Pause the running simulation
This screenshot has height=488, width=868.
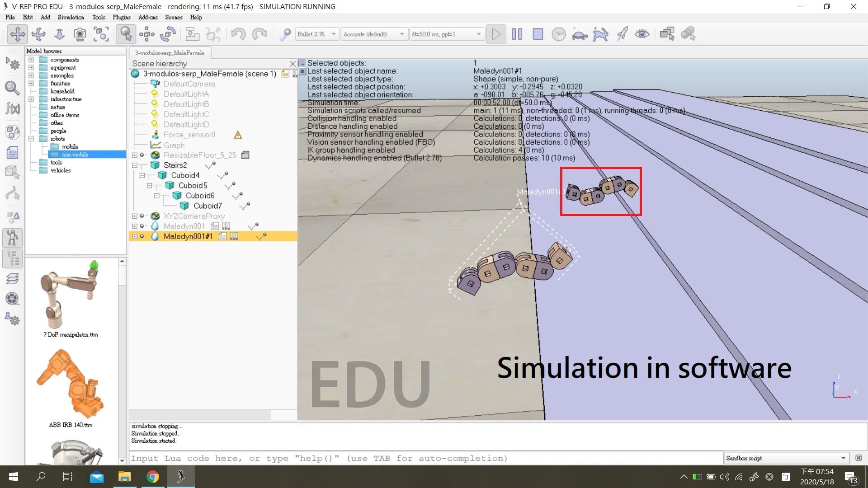[x=517, y=34]
